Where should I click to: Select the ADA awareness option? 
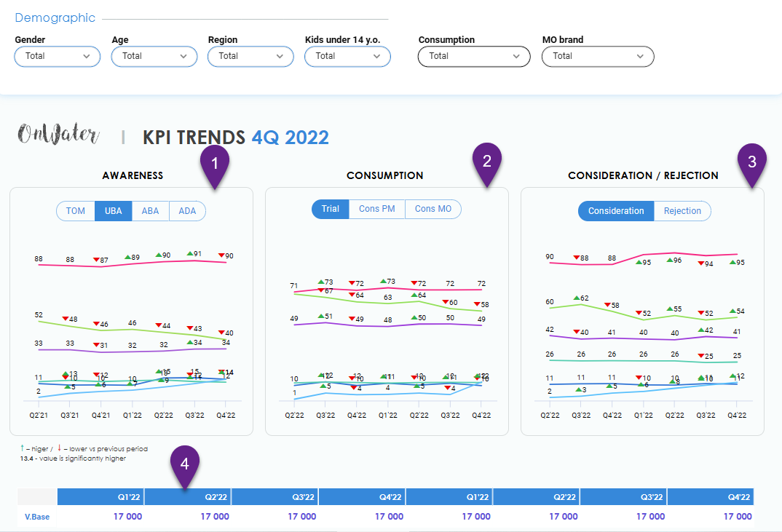pos(187,211)
